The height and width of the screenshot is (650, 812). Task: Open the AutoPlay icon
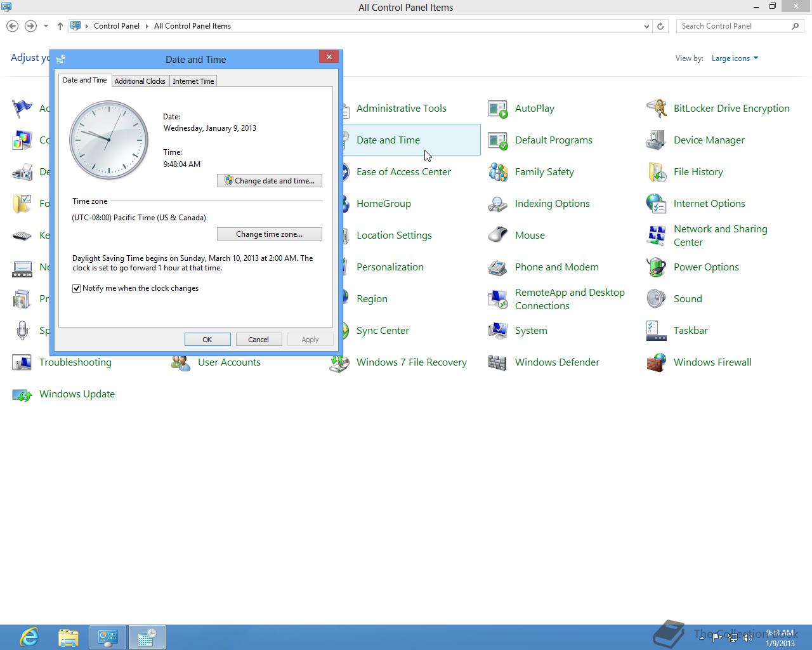tap(498, 109)
